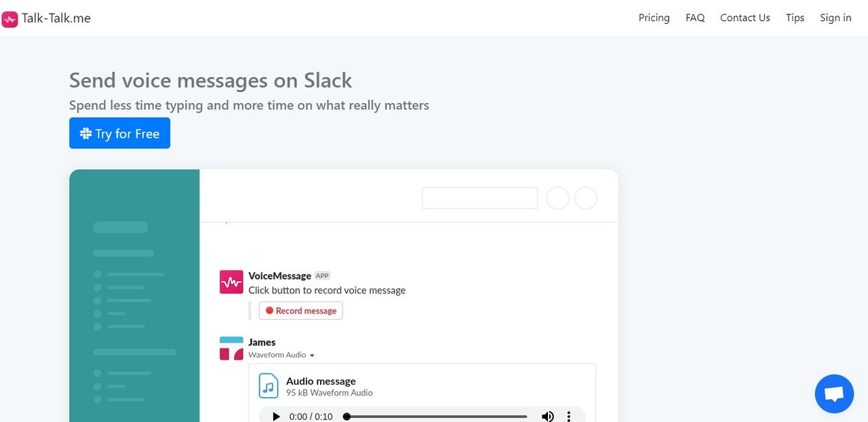Open audio player more options menu
The height and width of the screenshot is (422, 868).
click(x=569, y=416)
